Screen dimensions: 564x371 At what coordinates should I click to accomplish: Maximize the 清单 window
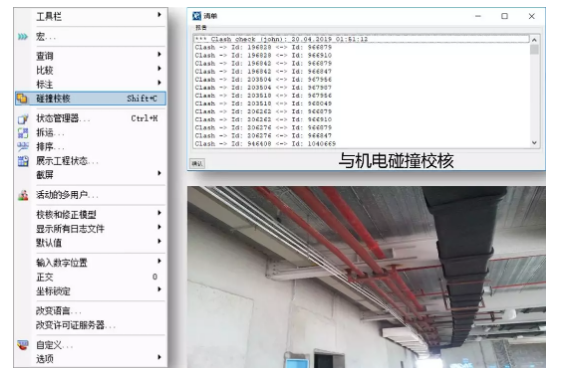coord(505,16)
